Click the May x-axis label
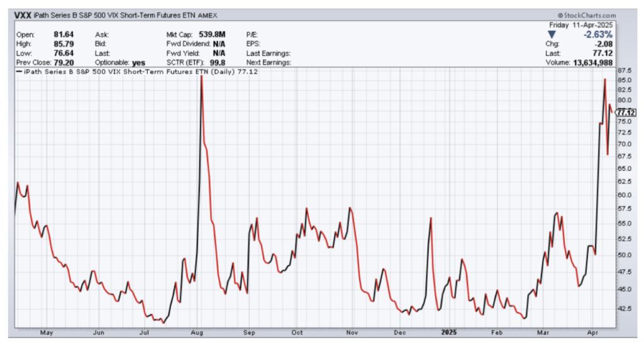Image resolution: width=644 pixels, height=347 pixels. click(47, 333)
